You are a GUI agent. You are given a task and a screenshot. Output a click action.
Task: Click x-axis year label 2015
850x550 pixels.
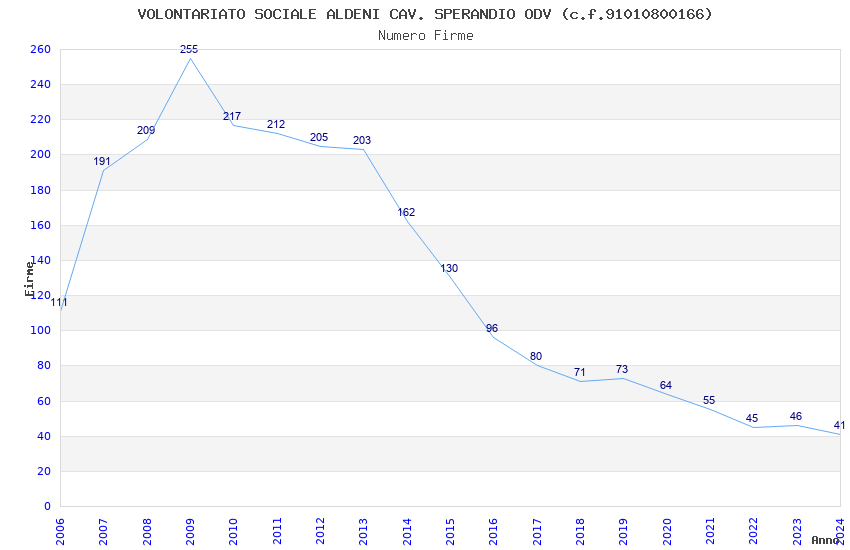tap(450, 531)
